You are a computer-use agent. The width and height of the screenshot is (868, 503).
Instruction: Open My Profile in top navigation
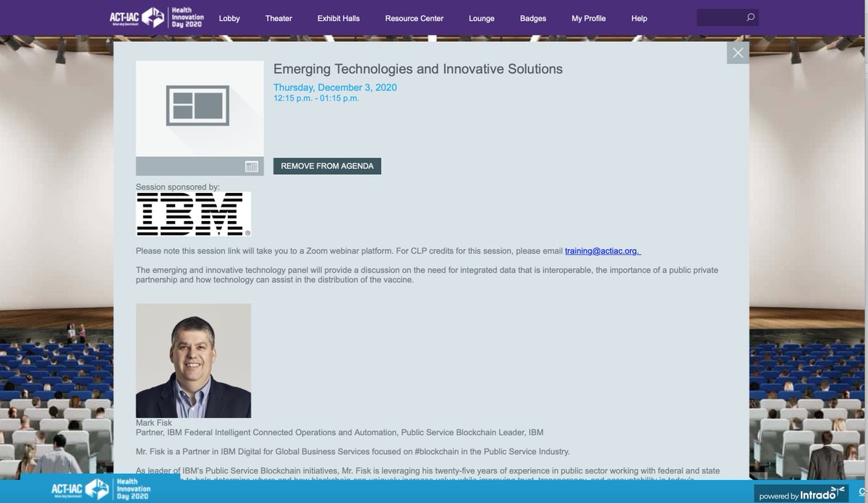[589, 18]
